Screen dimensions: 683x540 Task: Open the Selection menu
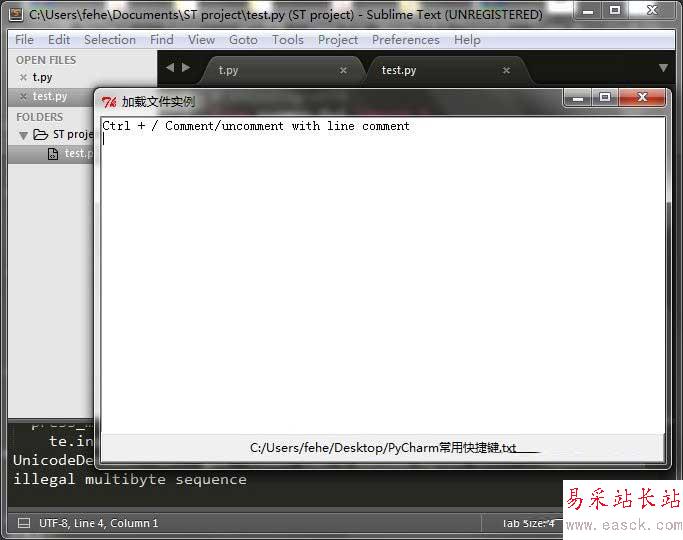[x=110, y=40]
